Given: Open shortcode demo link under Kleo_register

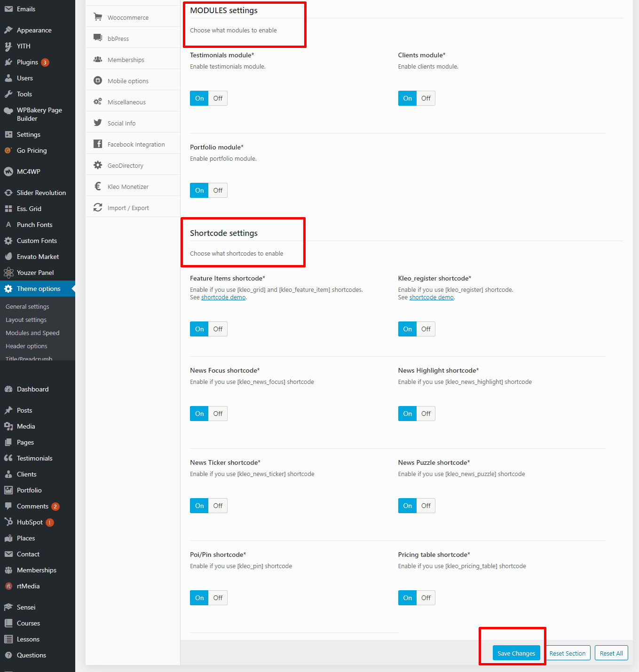Looking at the screenshot, I should 432,297.
